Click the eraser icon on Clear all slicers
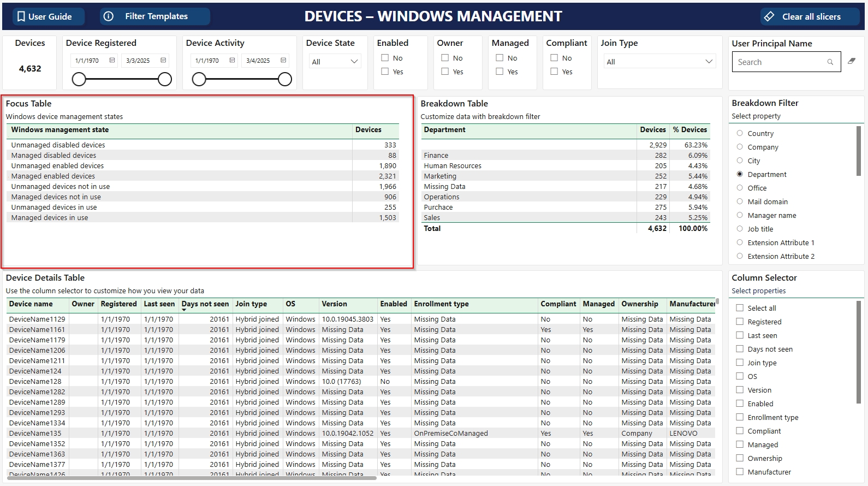Image resolution: width=868 pixels, height=486 pixels. 769,16
